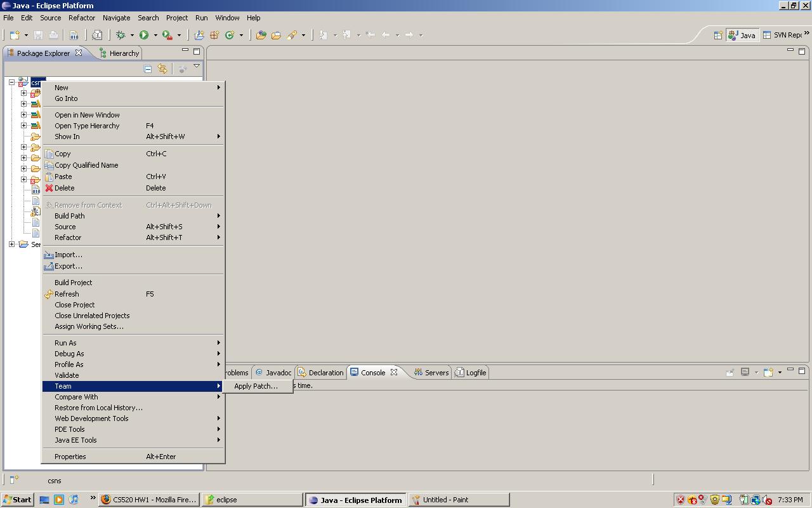Click the Open Perspective icon
Image resolution: width=812 pixels, height=508 pixels.
[x=718, y=36]
